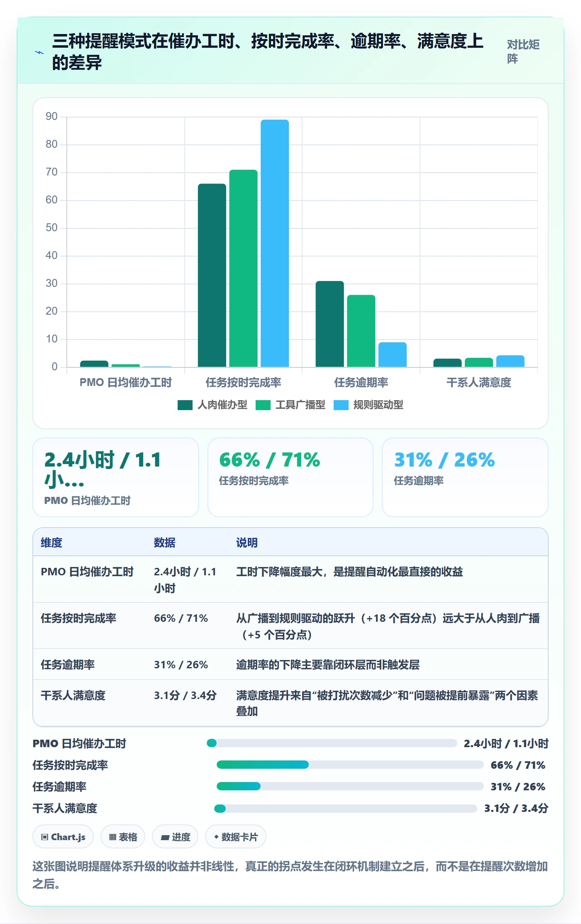Select the 任务按时完成率 table row label
Viewport: 581px width, 924px height.
pos(78,618)
